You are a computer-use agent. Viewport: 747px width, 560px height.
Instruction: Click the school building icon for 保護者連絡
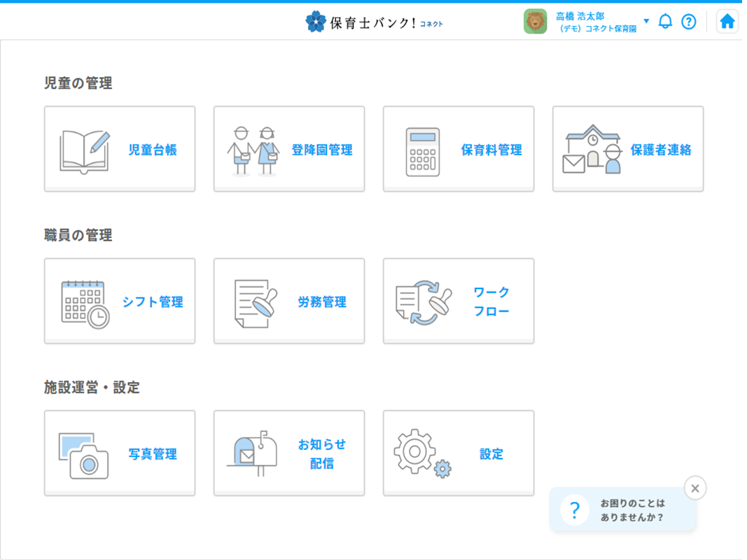point(592,150)
